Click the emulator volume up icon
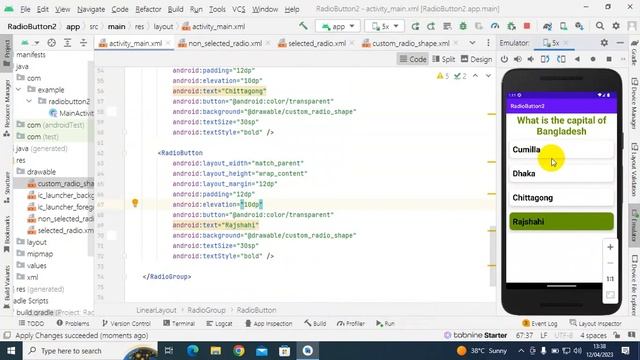The image size is (640, 360). (x=518, y=59)
